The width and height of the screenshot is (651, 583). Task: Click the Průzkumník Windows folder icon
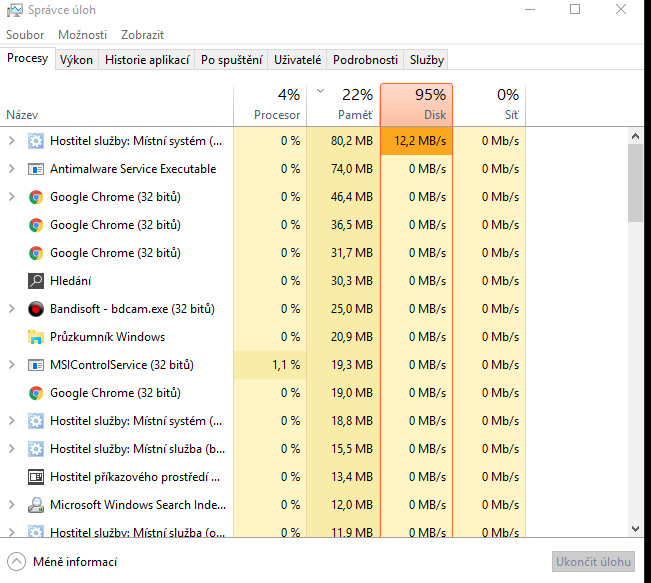pos(36,337)
